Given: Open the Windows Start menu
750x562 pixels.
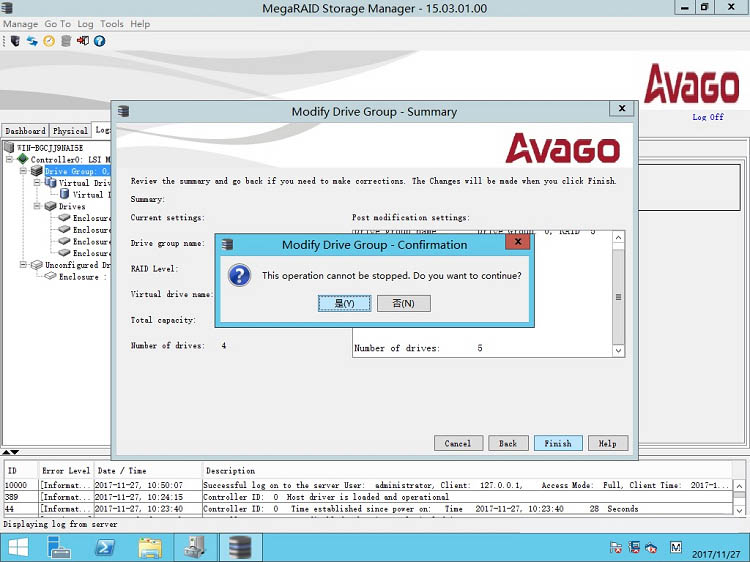Looking at the screenshot, I should pos(18,547).
